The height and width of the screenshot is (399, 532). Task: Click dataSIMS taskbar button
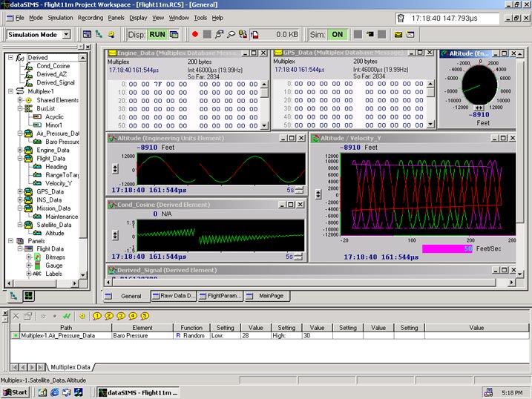click(138, 392)
